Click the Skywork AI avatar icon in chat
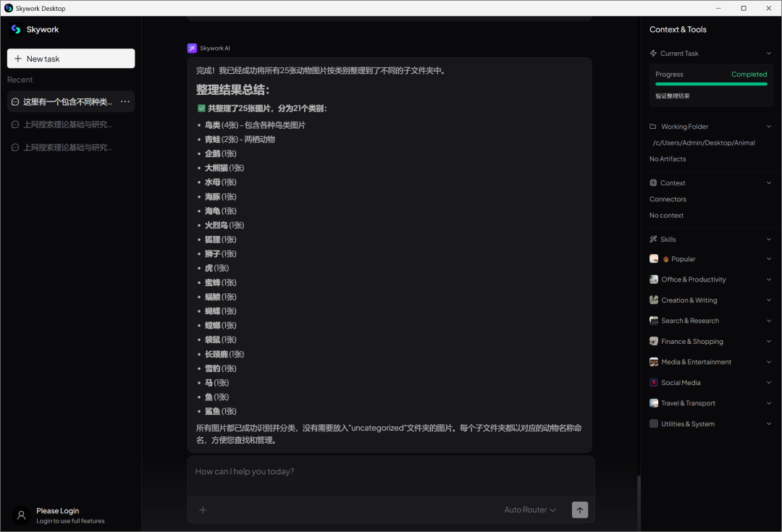This screenshot has height=532, width=782. point(192,48)
